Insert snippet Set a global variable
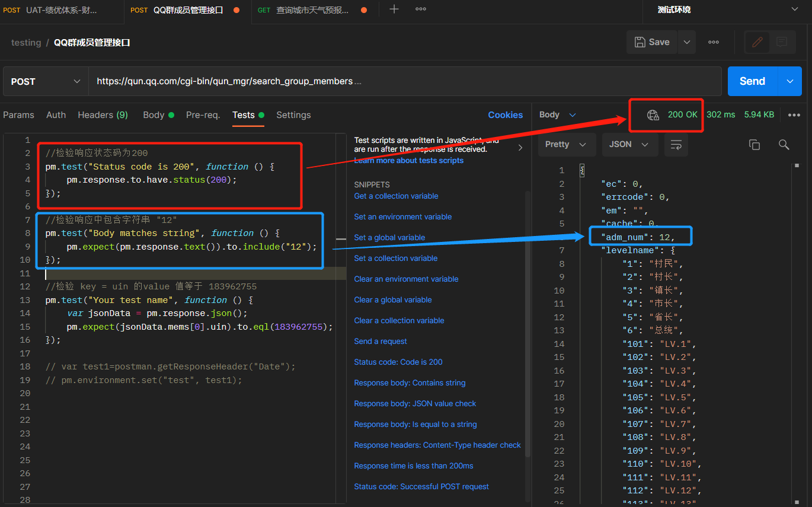The width and height of the screenshot is (812, 507). click(389, 238)
